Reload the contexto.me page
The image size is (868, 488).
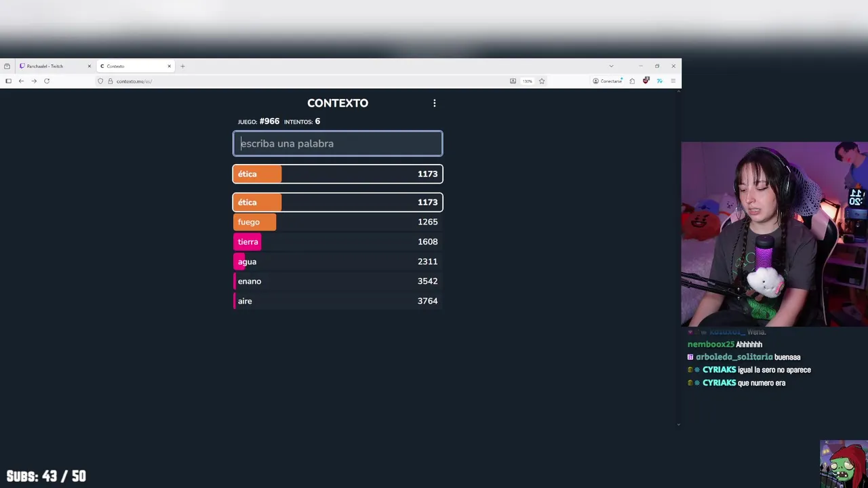[x=47, y=81]
